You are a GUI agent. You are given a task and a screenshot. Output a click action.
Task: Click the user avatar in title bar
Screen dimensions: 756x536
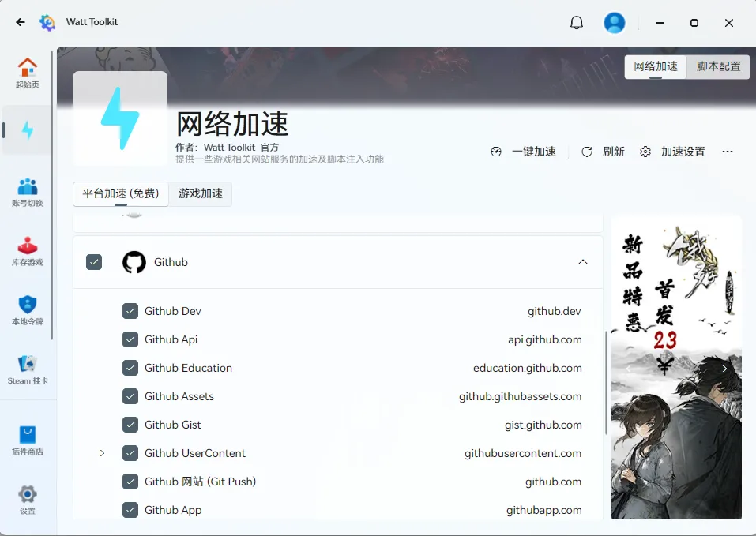[615, 23]
